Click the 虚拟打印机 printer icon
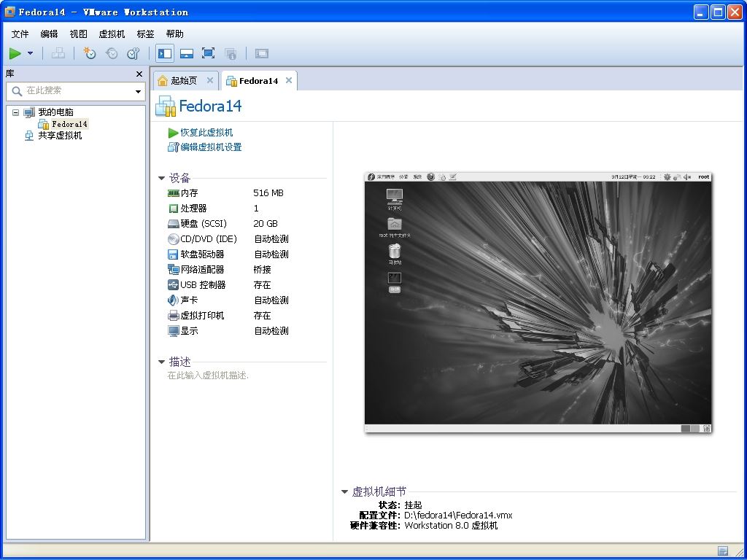This screenshot has height=560, width=747. pos(174,315)
